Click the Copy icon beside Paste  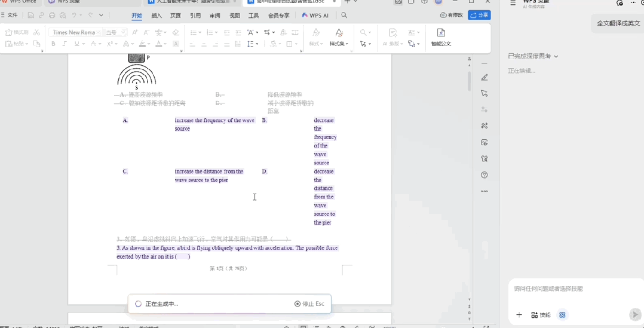coord(36,44)
